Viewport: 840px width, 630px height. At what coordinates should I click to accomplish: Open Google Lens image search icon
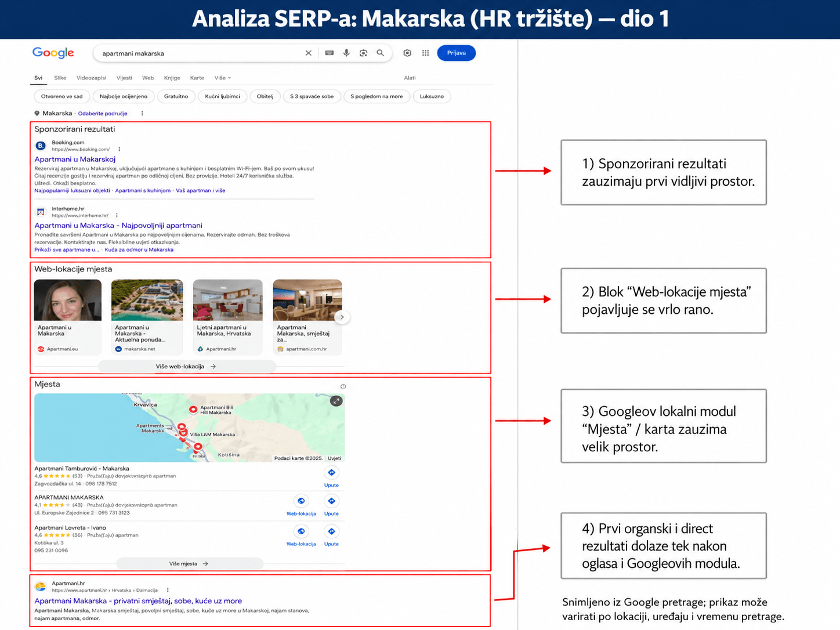pyautogui.click(x=363, y=53)
